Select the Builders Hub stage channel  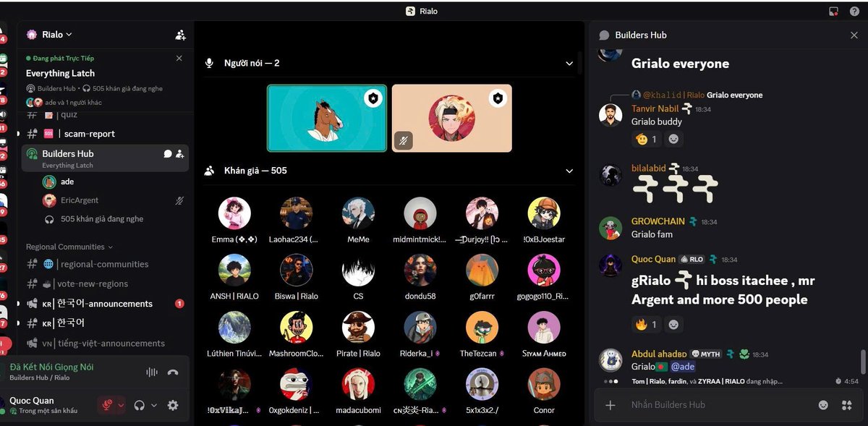(x=106, y=158)
